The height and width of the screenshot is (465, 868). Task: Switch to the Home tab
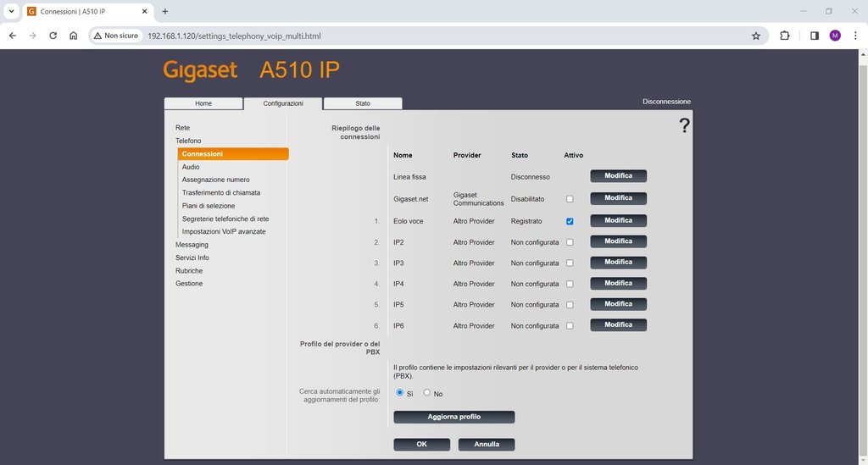[203, 103]
